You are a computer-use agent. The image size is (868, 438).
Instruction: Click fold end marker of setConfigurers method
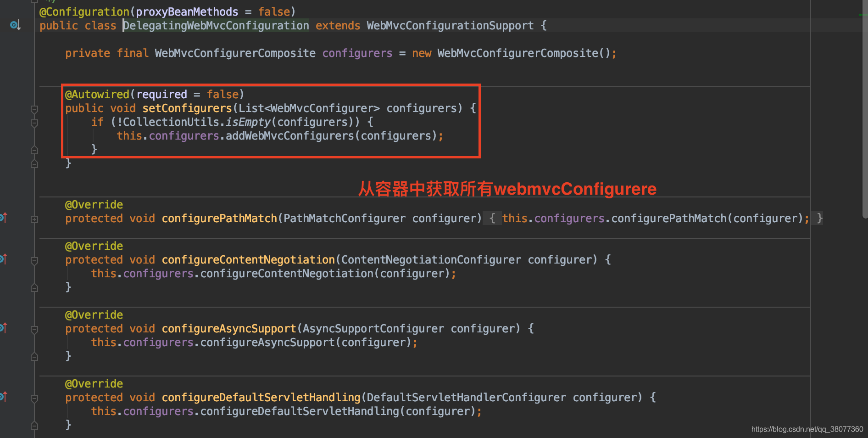[x=34, y=164]
